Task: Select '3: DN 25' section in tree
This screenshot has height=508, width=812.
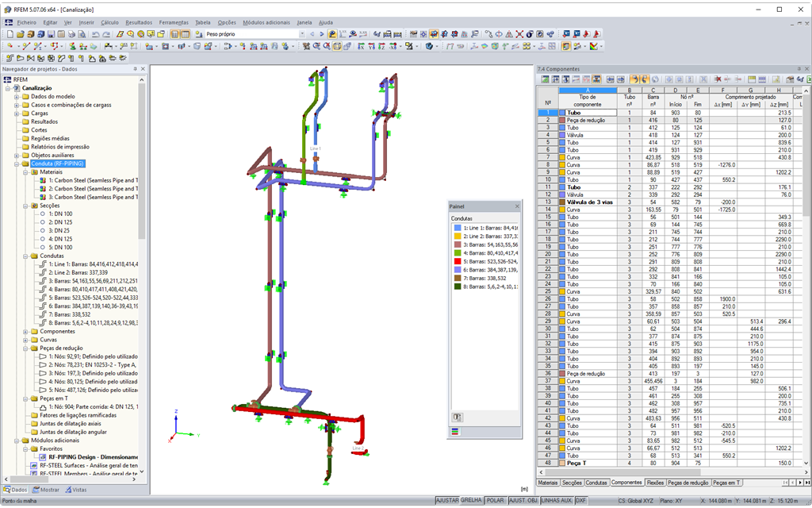Action: (59, 231)
